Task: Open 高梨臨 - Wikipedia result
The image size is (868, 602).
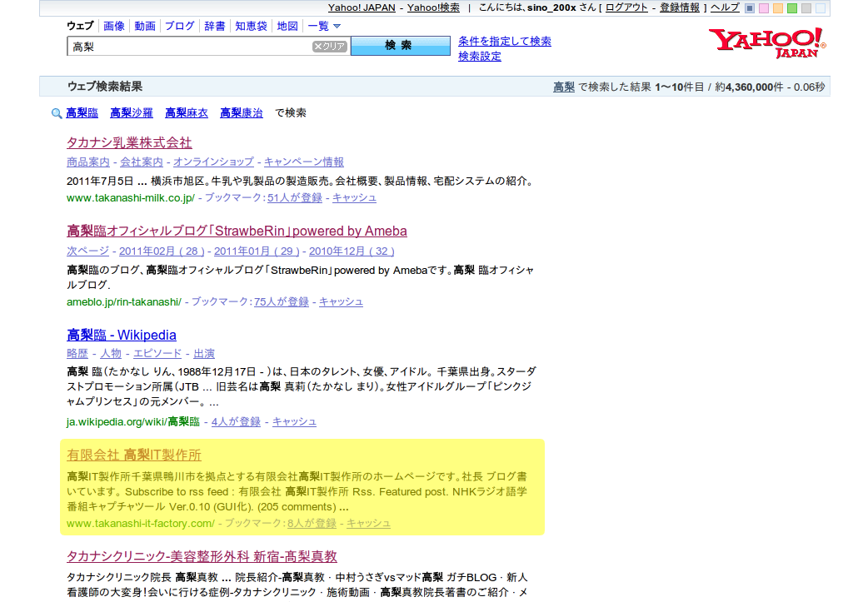Action: tap(122, 336)
